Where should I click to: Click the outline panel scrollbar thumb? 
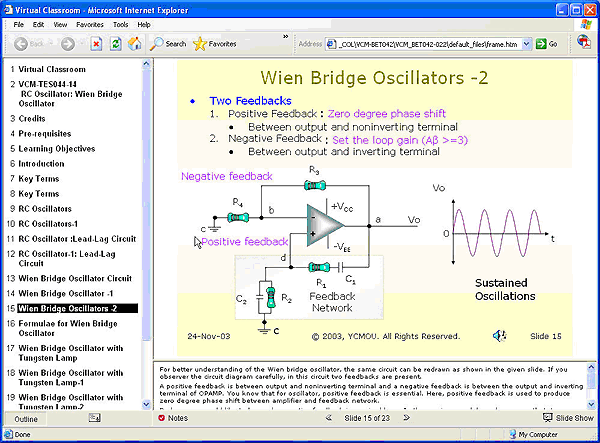[x=146, y=205]
